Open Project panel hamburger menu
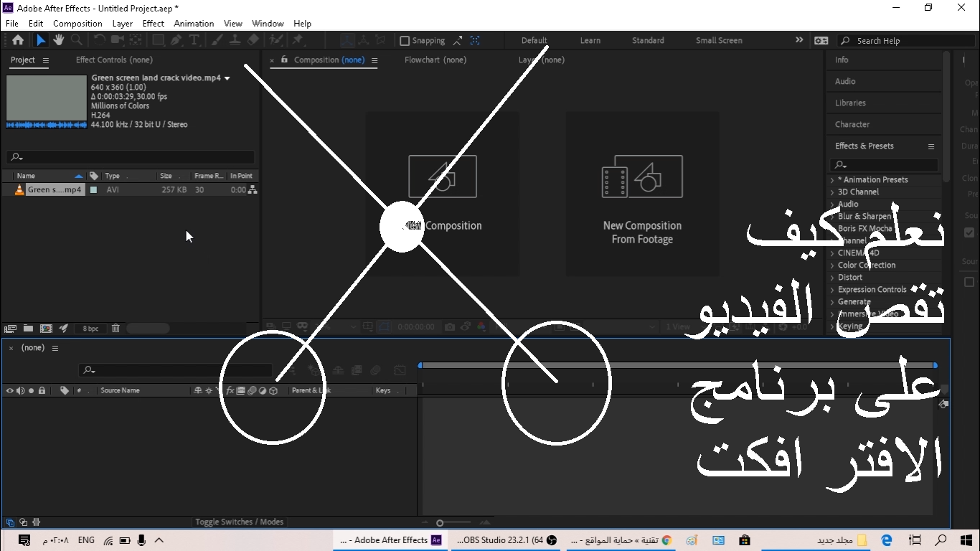Screen dimensions: 980x551 coord(46,60)
